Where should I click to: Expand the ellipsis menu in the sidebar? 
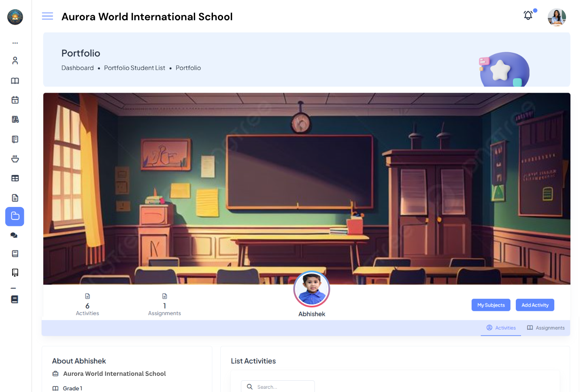(15, 43)
